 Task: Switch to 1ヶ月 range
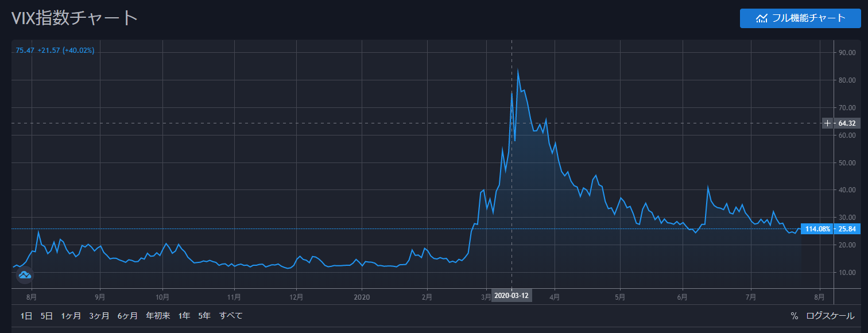[x=71, y=316]
